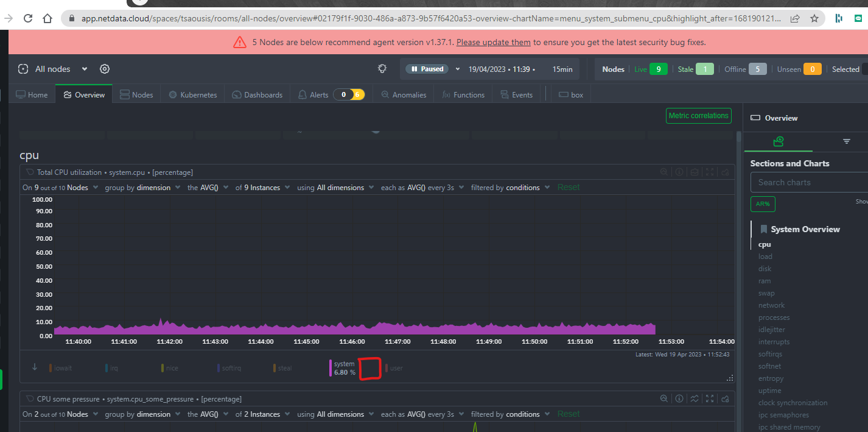Viewport: 868px width, 432px height.
Task: Open the notifications bell
Action: coord(382,69)
